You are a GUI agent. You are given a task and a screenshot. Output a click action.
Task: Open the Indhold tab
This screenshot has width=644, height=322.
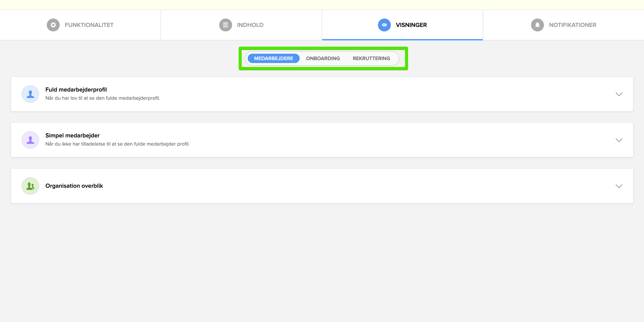(x=250, y=25)
